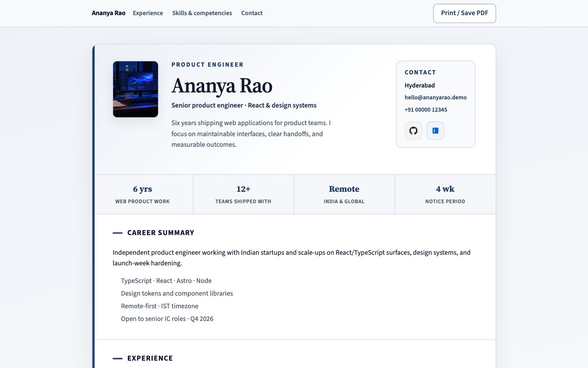Screen dimensions: 588x368
Task: Click the hello@ananyarao.demo email address
Action: pos(436,97)
